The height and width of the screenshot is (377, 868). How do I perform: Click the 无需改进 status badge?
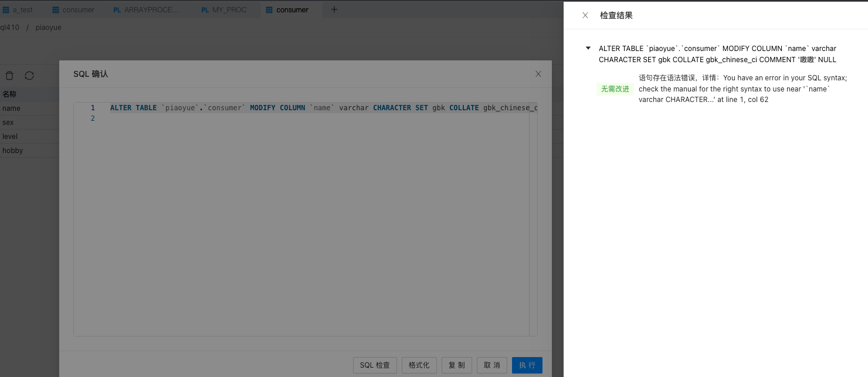pos(615,89)
